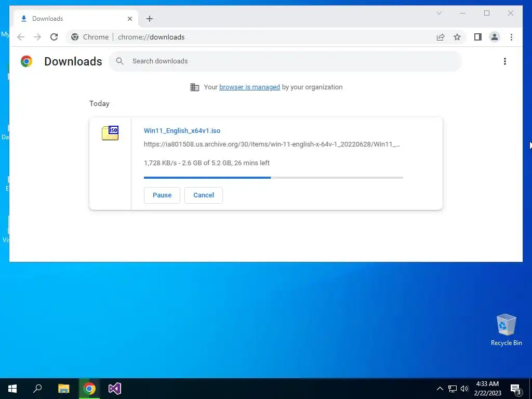Bookmark this tab with the star icon
The width and height of the screenshot is (532, 399).
[x=457, y=37]
